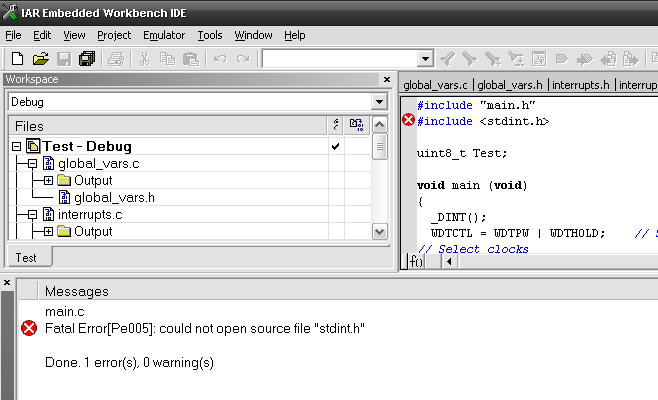Open a file via the Open folder icon
The image size is (658, 400).
point(41,59)
